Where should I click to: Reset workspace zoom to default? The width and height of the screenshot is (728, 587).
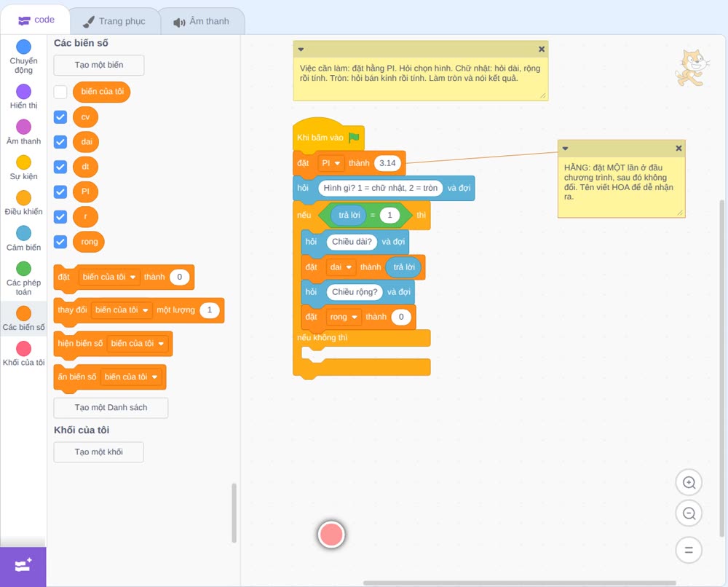pyautogui.click(x=689, y=551)
